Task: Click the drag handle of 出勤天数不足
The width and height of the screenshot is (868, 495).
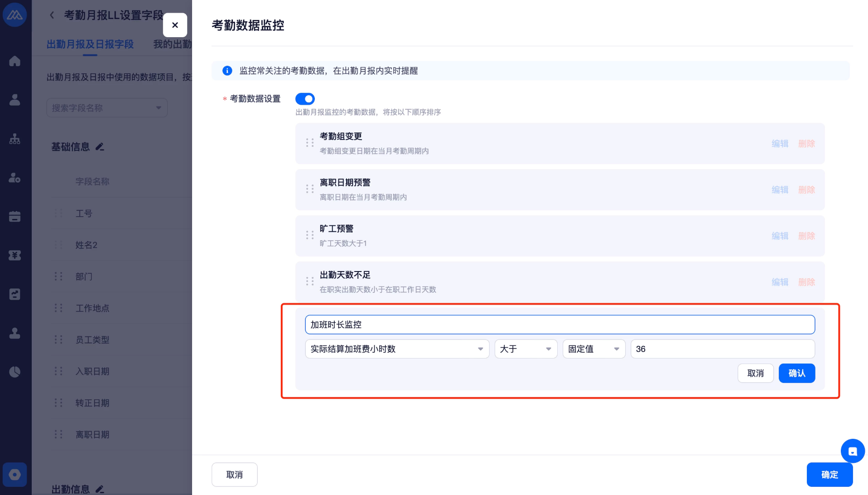Action: (x=310, y=281)
